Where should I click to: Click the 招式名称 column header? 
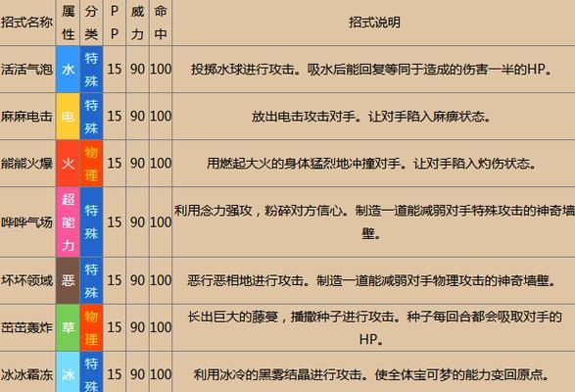pyautogui.click(x=27, y=23)
